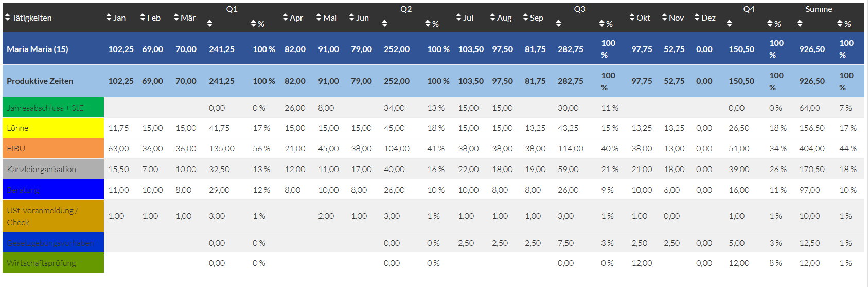868x287 pixels.
Task: Select grey Kanzleiorganisation category cell
Action: pos(53,169)
